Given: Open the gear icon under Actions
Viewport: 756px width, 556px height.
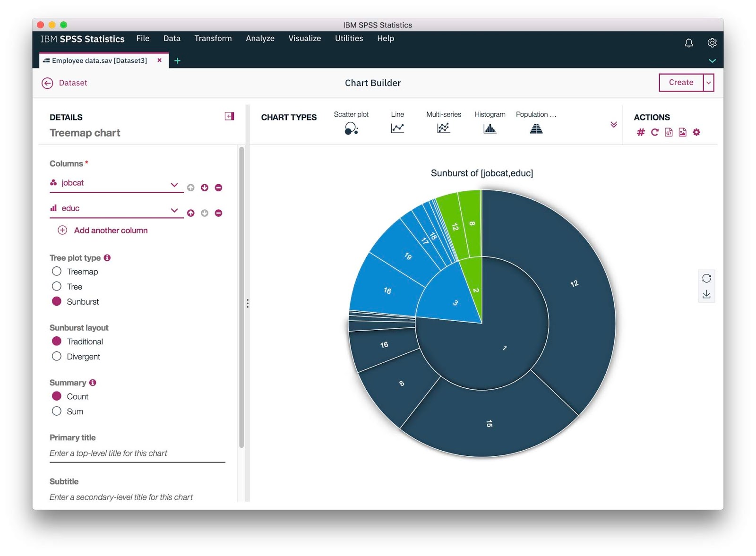Looking at the screenshot, I should click(696, 132).
